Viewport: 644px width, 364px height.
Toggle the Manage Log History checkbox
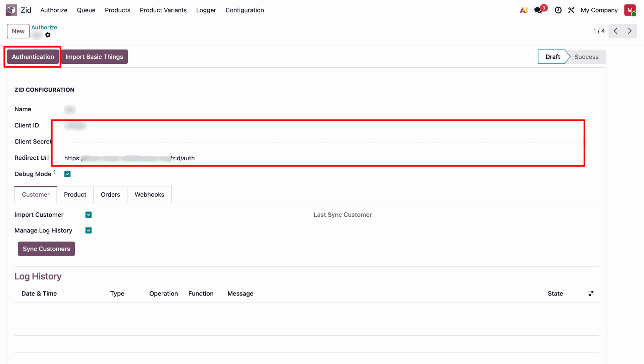click(x=89, y=230)
